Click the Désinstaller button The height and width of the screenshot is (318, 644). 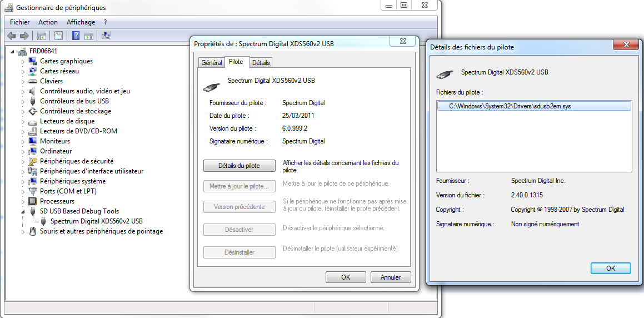point(239,252)
